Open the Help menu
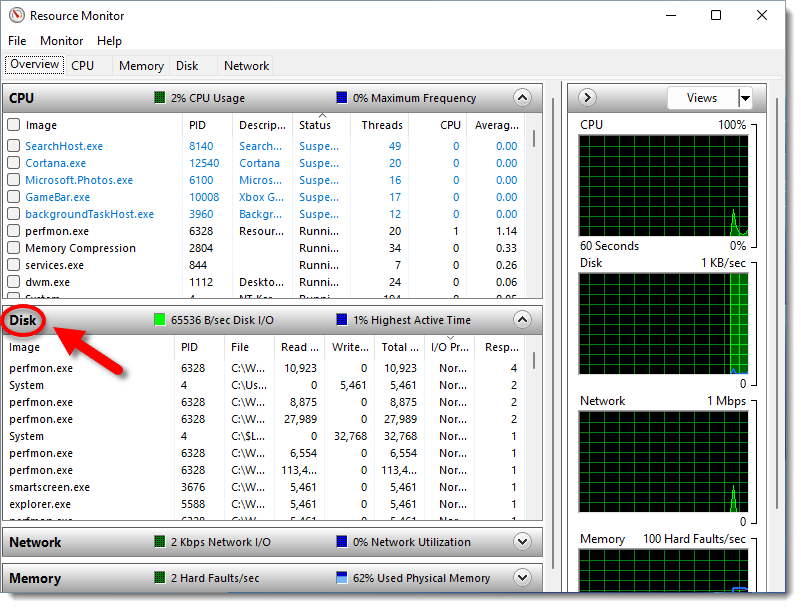The height and width of the screenshot is (608, 801). click(109, 40)
